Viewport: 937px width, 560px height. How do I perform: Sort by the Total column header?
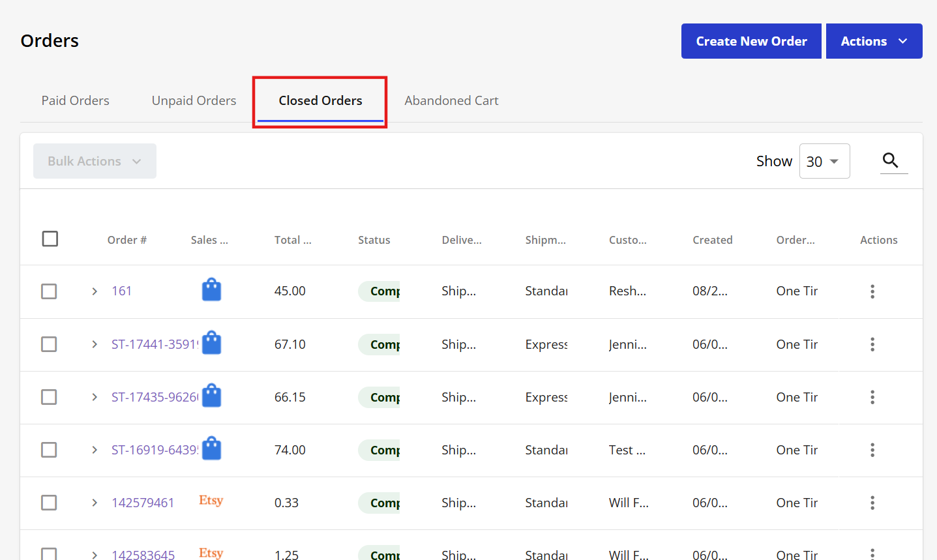293,240
